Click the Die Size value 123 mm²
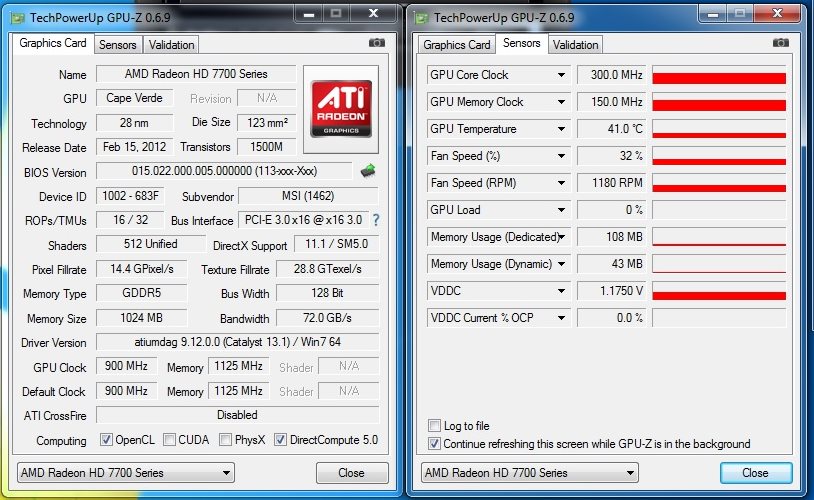The height and width of the screenshot is (500, 814). (267, 123)
